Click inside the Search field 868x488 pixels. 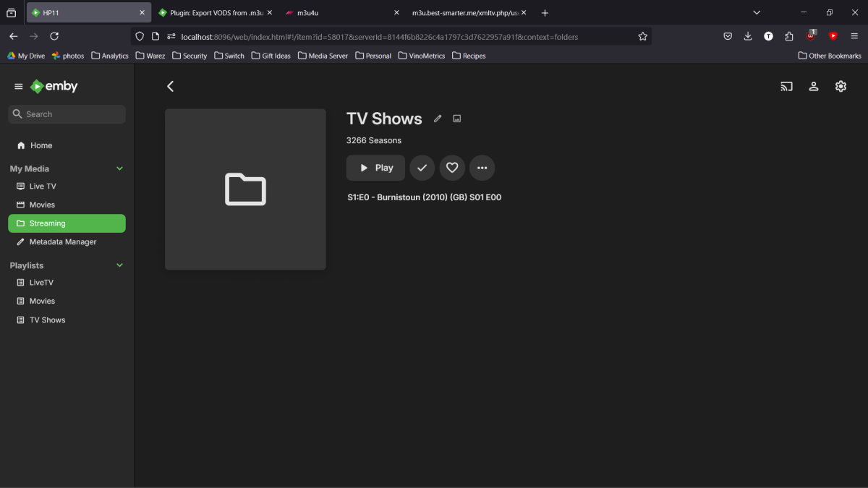click(67, 114)
